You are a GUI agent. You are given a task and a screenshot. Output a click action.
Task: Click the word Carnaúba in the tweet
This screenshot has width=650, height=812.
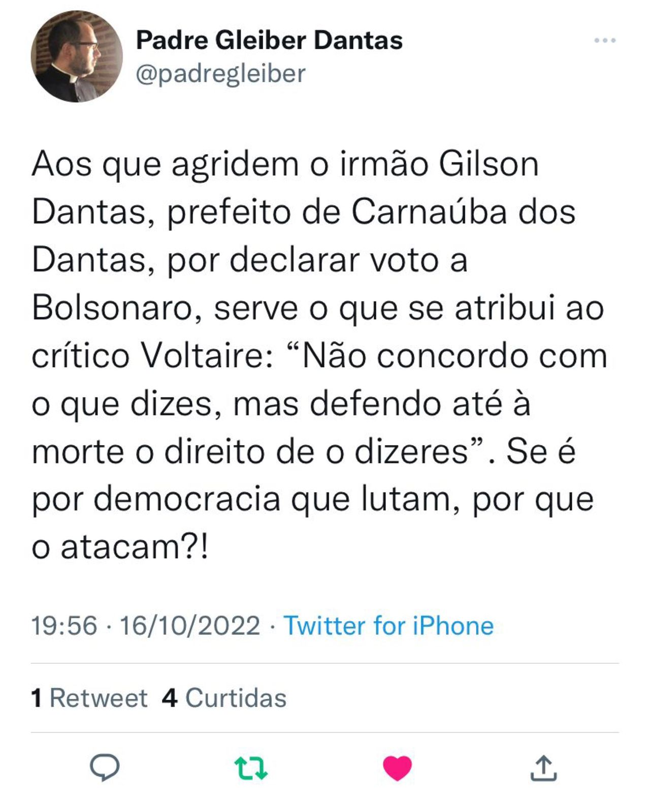click(x=429, y=212)
